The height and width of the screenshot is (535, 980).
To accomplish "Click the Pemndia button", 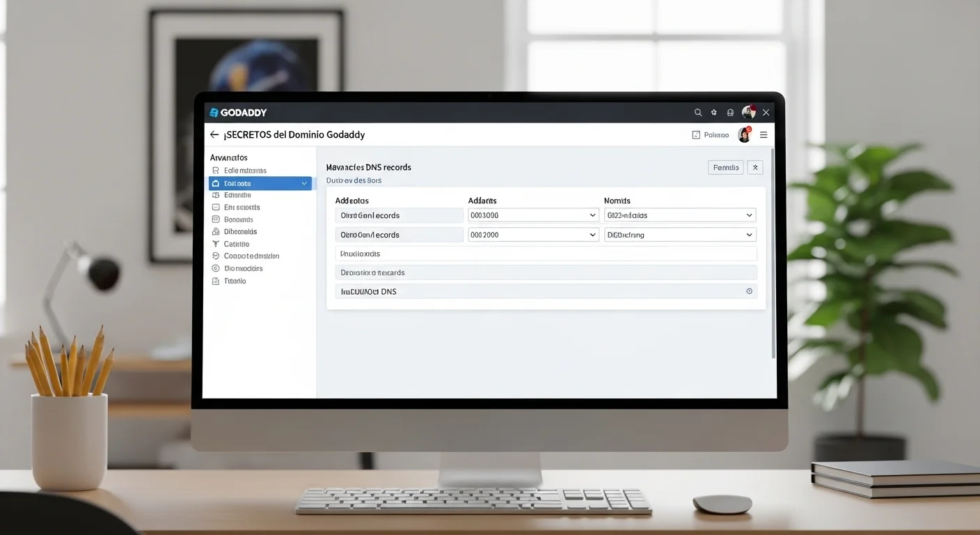I will [x=726, y=167].
